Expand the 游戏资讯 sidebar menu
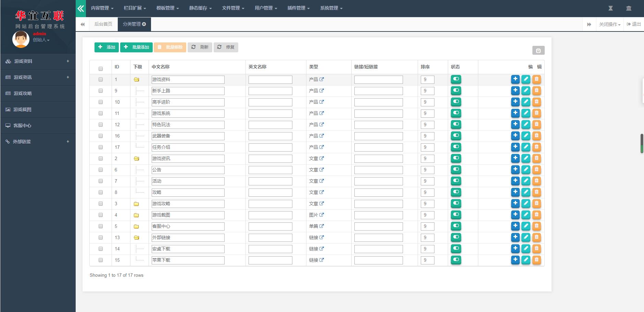Image resolution: width=644 pixels, height=312 pixels. point(38,77)
